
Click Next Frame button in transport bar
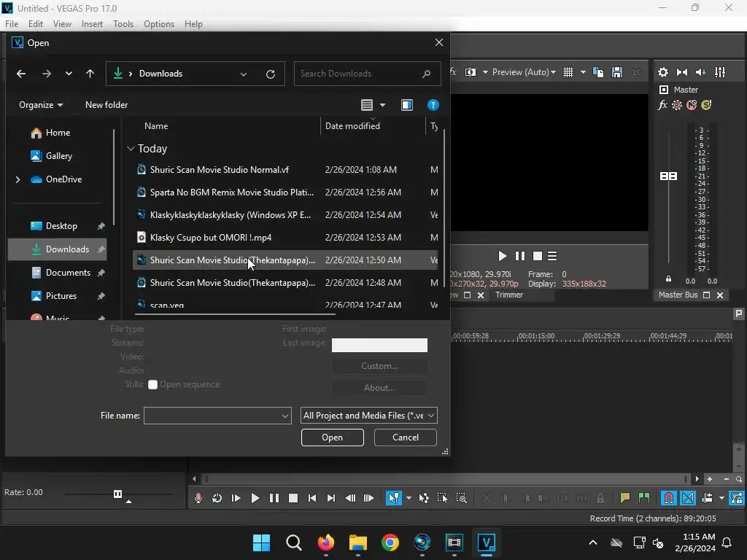(368, 498)
